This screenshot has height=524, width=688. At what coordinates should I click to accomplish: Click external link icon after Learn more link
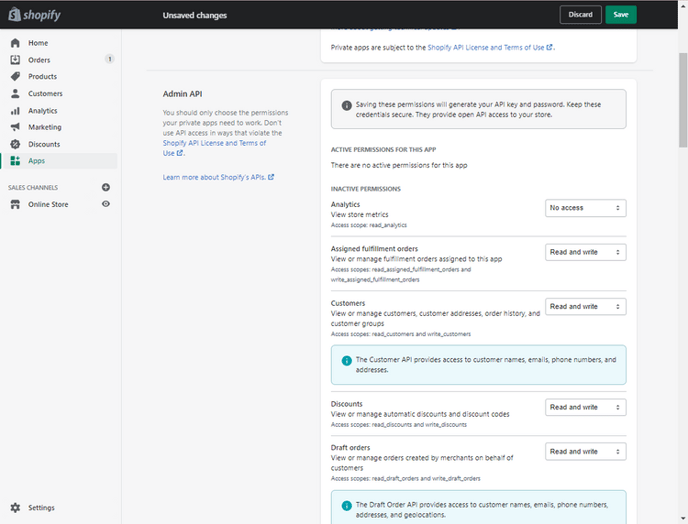pyautogui.click(x=271, y=177)
